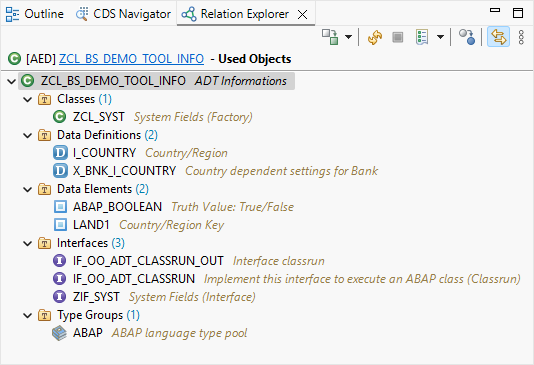
Task: Click the focus on object icon
Action: [x=467, y=37]
